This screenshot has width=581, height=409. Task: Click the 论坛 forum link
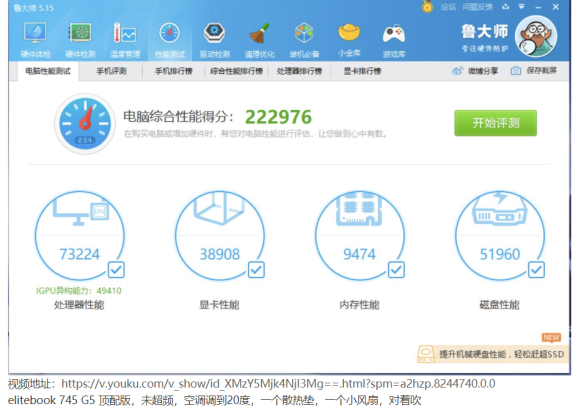click(448, 7)
